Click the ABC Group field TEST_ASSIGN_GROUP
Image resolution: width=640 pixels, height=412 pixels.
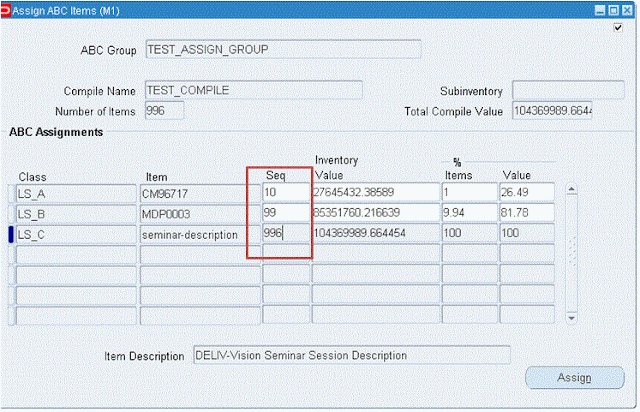(x=283, y=49)
